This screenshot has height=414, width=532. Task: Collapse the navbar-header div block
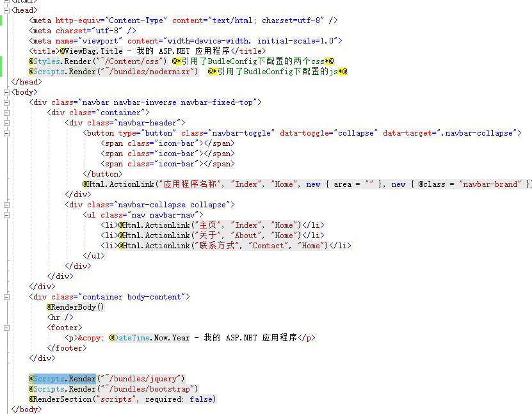pyautogui.click(x=6, y=123)
